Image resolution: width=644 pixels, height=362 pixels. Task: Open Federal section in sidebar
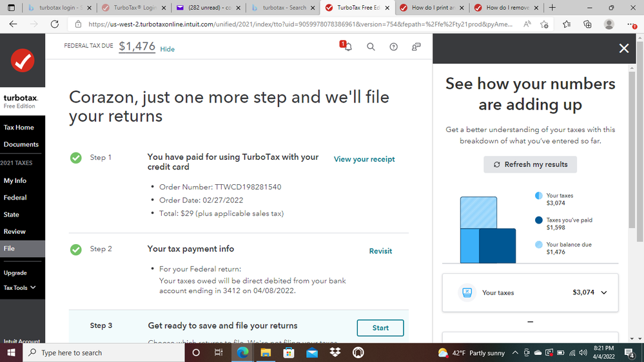(15, 197)
